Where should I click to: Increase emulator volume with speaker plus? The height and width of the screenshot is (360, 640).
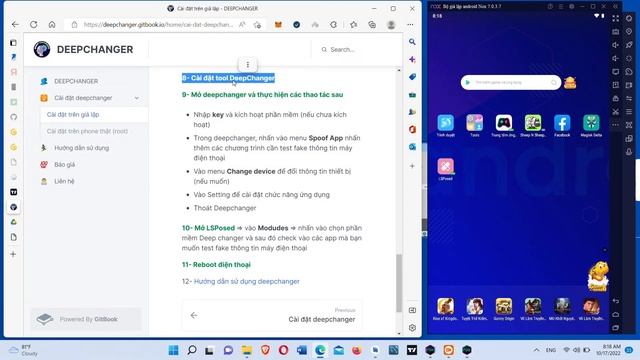(616, 45)
